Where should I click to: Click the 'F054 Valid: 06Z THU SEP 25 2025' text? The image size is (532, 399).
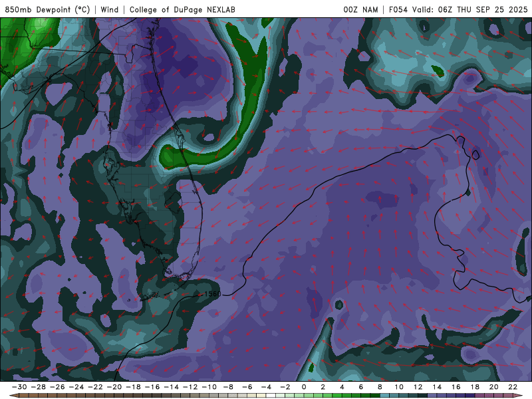click(458, 10)
